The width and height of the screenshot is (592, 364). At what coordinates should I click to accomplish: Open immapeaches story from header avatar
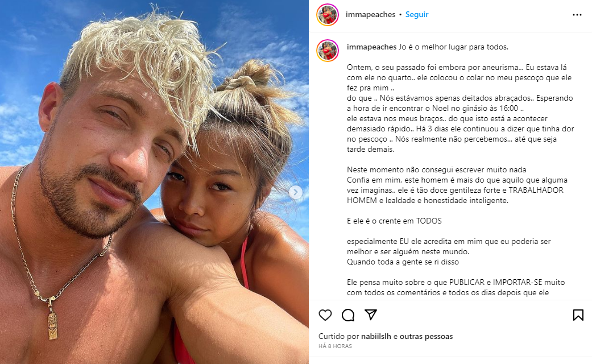point(328,15)
